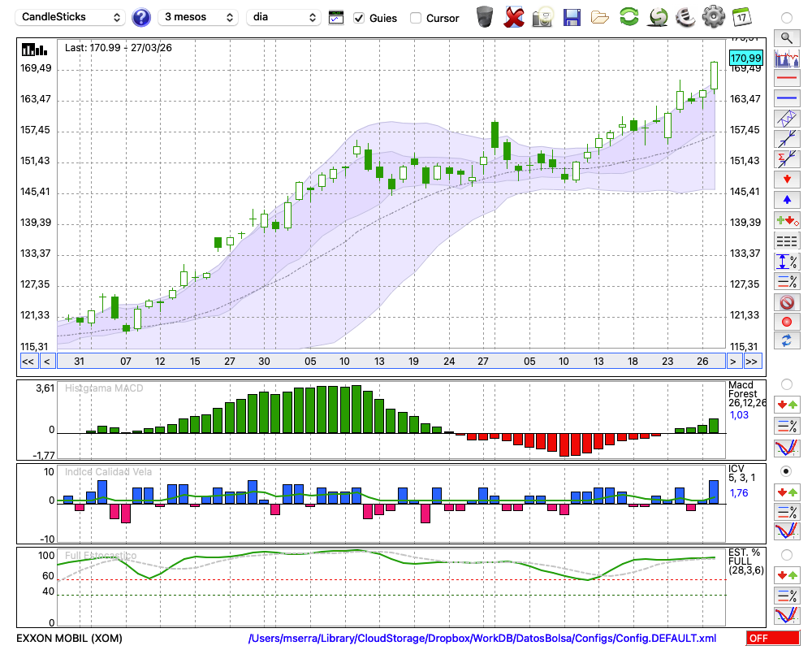This screenshot has height=650, width=812.
Task: Select the blue horizontal line tool
Action: tap(786, 98)
